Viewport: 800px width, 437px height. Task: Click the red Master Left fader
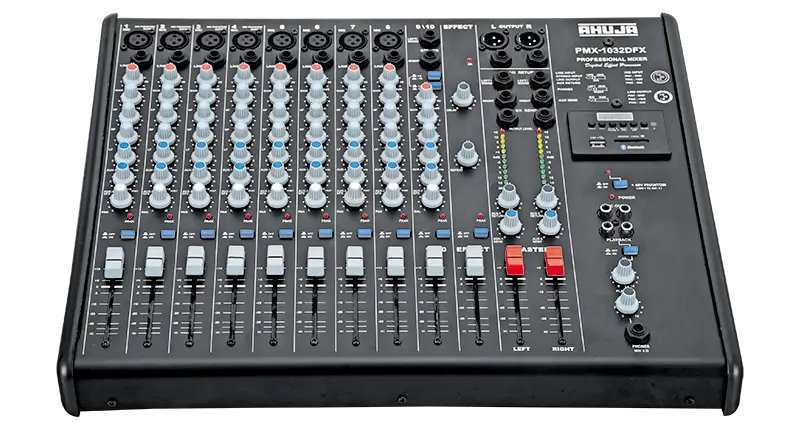(514, 261)
